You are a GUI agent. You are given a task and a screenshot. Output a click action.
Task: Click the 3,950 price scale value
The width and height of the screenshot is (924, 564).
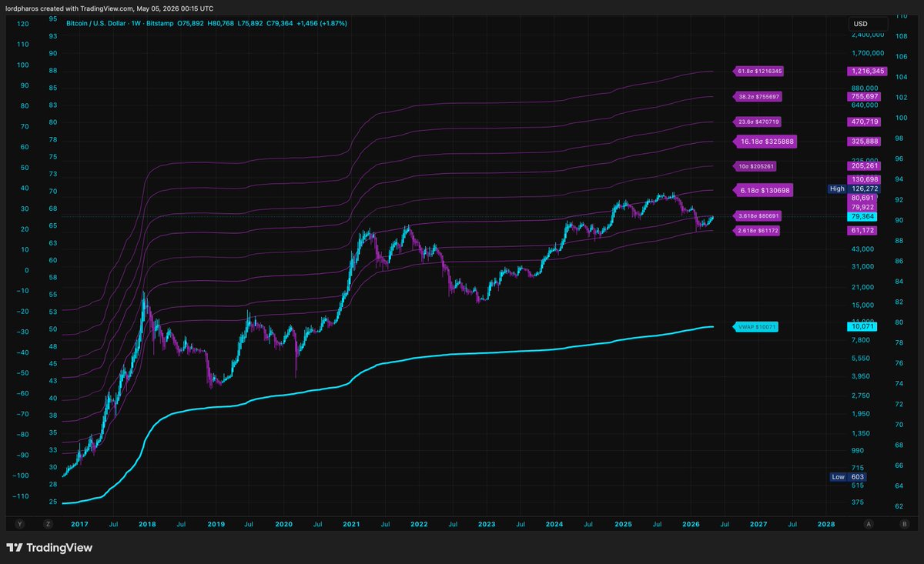click(861, 376)
